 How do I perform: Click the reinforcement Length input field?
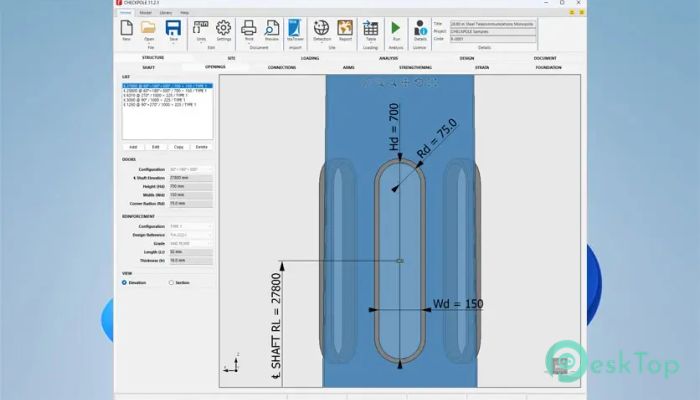pos(191,252)
